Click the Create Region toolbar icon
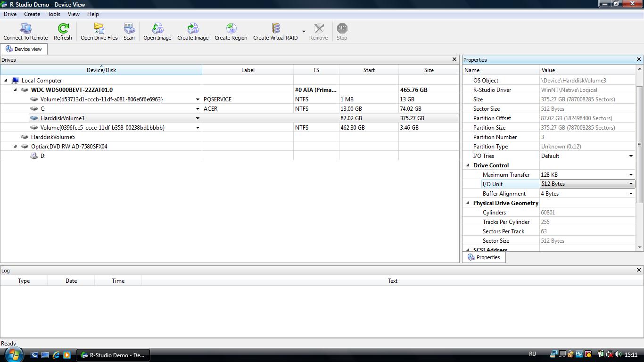Screen dimensions: 644x362 (x=231, y=28)
